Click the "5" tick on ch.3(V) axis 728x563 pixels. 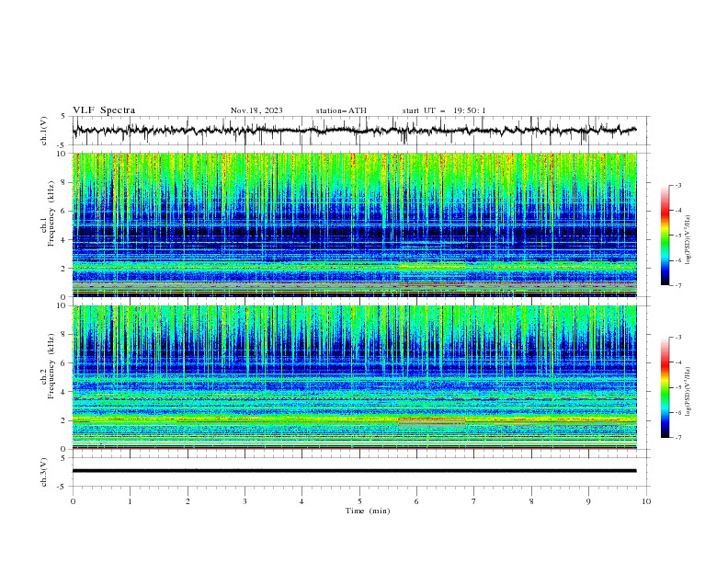click(63, 457)
